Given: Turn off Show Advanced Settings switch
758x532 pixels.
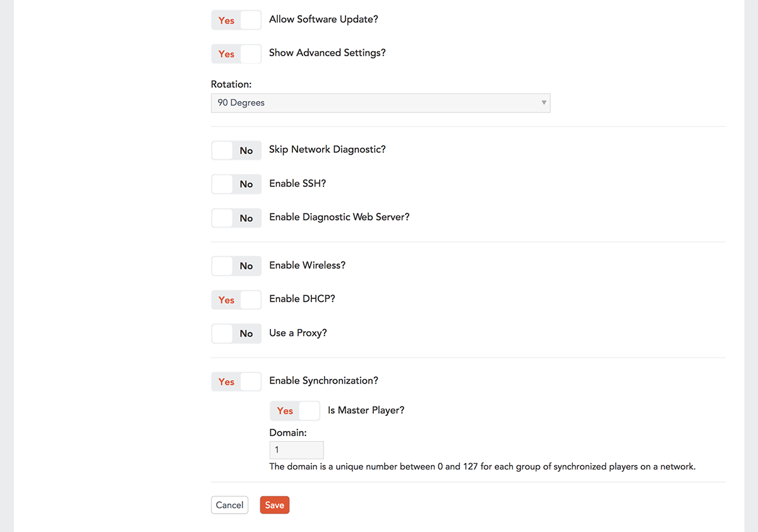Looking at the screenshot, I should tap(236, 54).
